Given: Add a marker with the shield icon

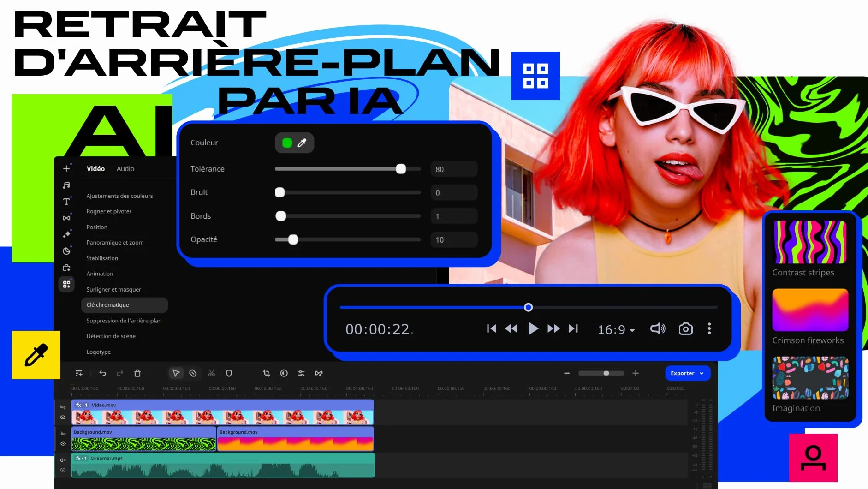Looking at the screenshot, I should click(229, 373).
